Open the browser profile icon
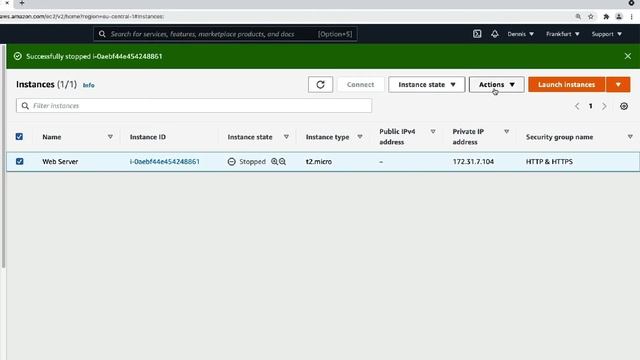This screenshot has height=360, width=640. 619,17
